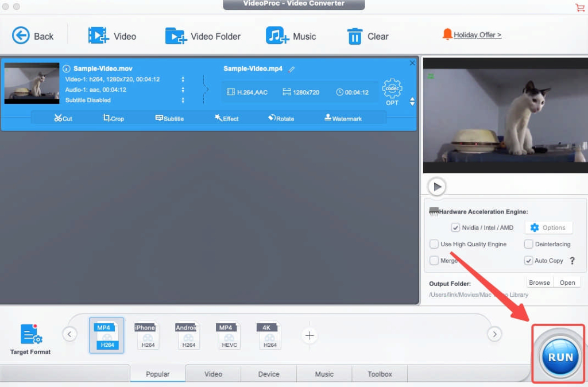The image size is (588, 387).
Task: Cut the Sample-Video clip
Action: pos(63,118)
